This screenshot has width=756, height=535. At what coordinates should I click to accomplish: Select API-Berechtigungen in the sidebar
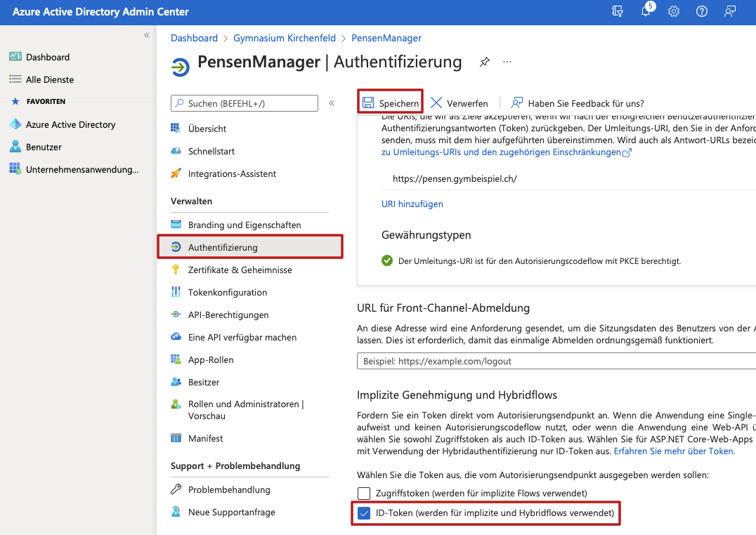point(228,315)
